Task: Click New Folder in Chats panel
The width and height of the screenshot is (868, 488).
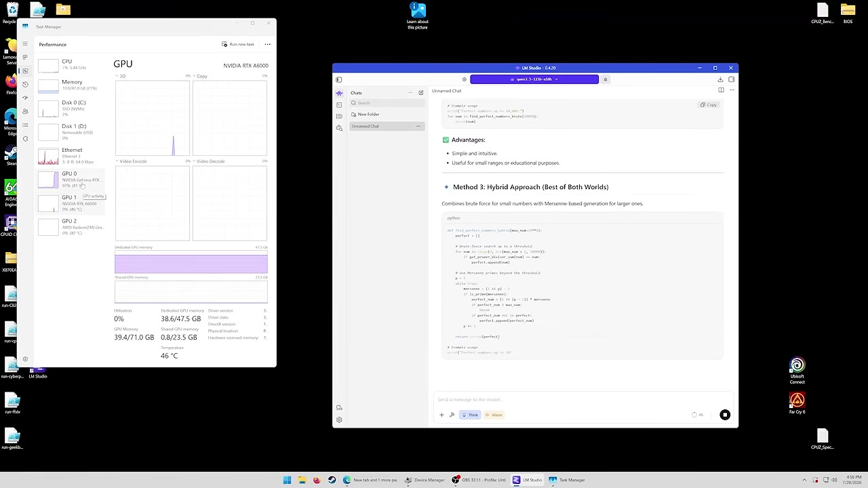Action: (x=366, y=115)
